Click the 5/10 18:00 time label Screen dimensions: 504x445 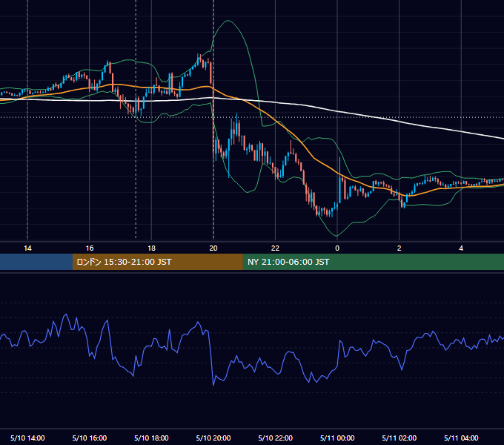(151, 438)
